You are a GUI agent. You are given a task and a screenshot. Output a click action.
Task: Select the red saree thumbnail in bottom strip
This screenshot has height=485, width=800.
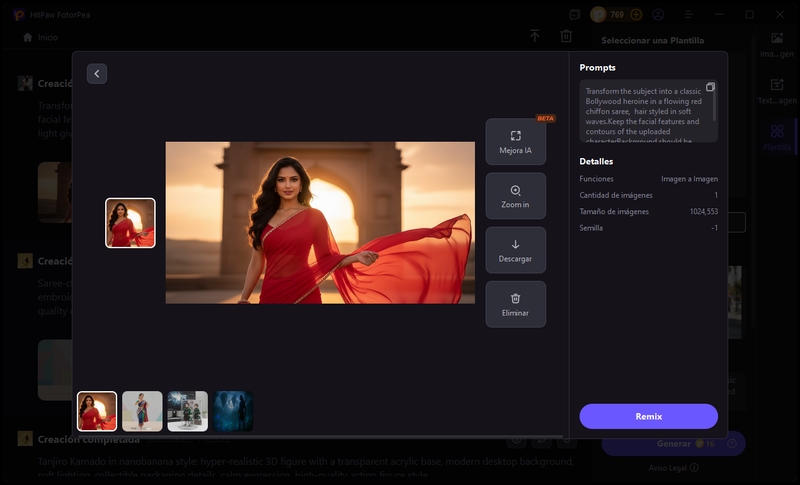pyautogui.click(x=97, y=411)
